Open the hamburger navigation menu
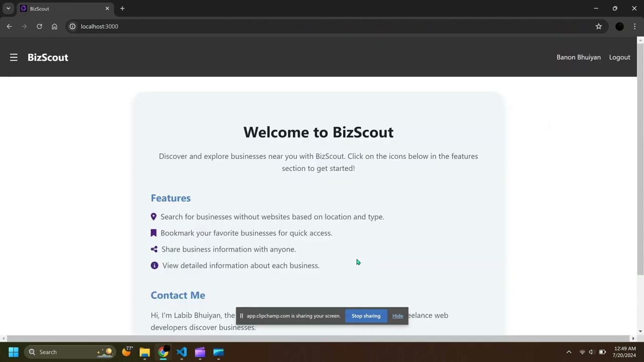644x362 pixels. (x=14, y=57)
